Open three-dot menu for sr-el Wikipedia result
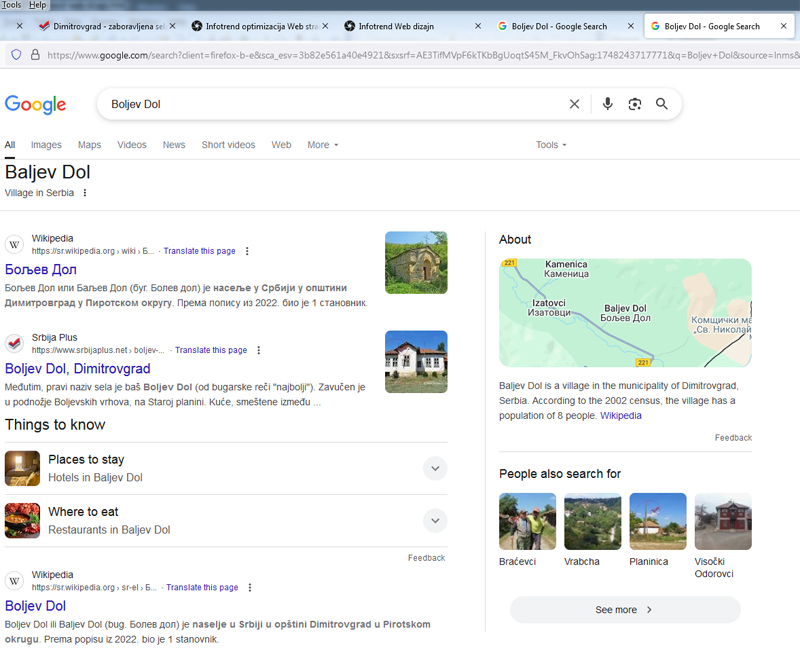Screen dimensions: 800x649 [x=249, y=587]
